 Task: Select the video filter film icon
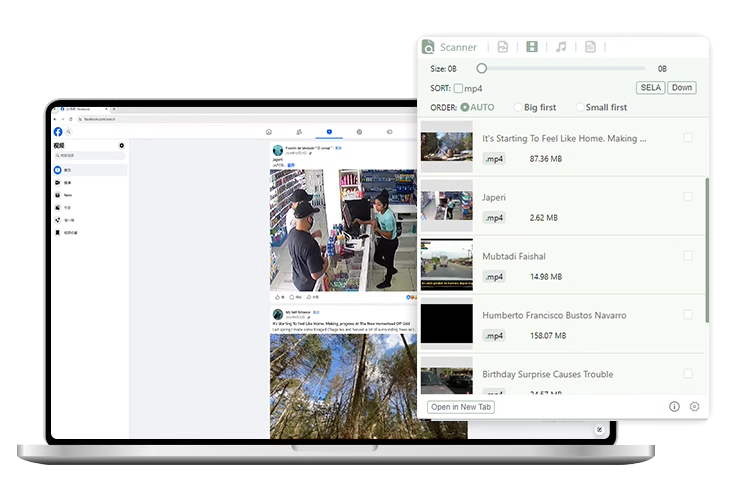[x=532, y=47]
